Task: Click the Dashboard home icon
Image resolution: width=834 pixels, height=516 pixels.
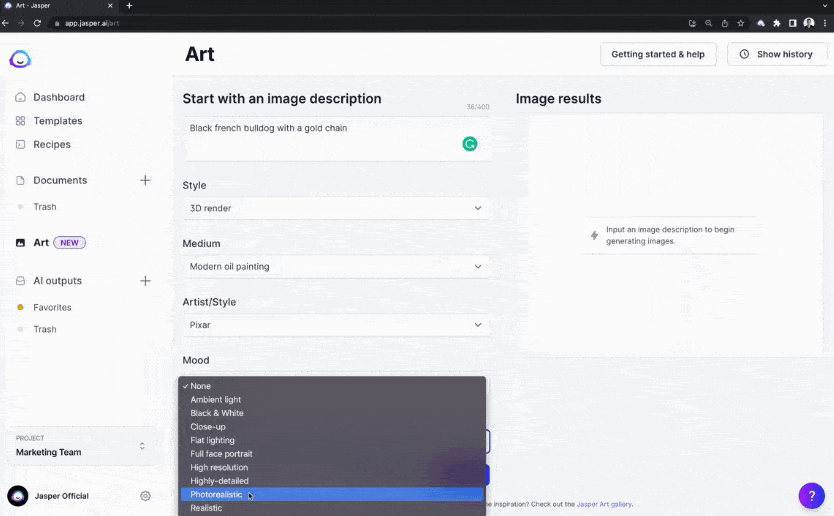Action: point(20,97)
